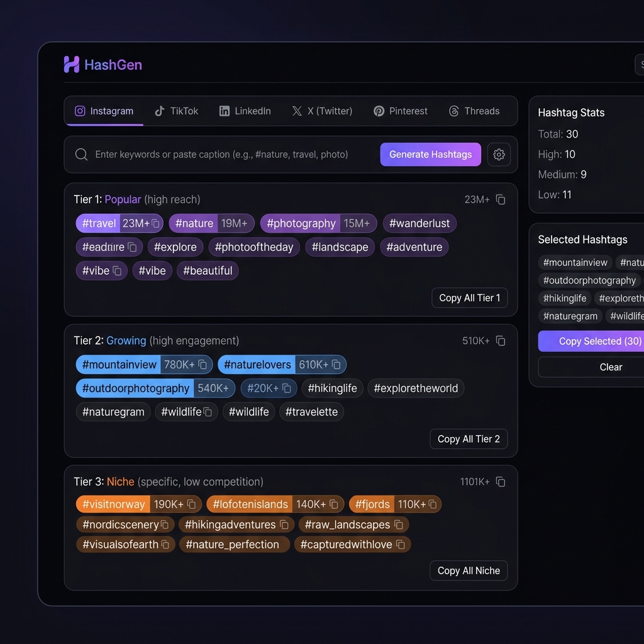Click the TikTok music note icon
The width and height of the screenshot is (644, 644).
pos(160,111)
